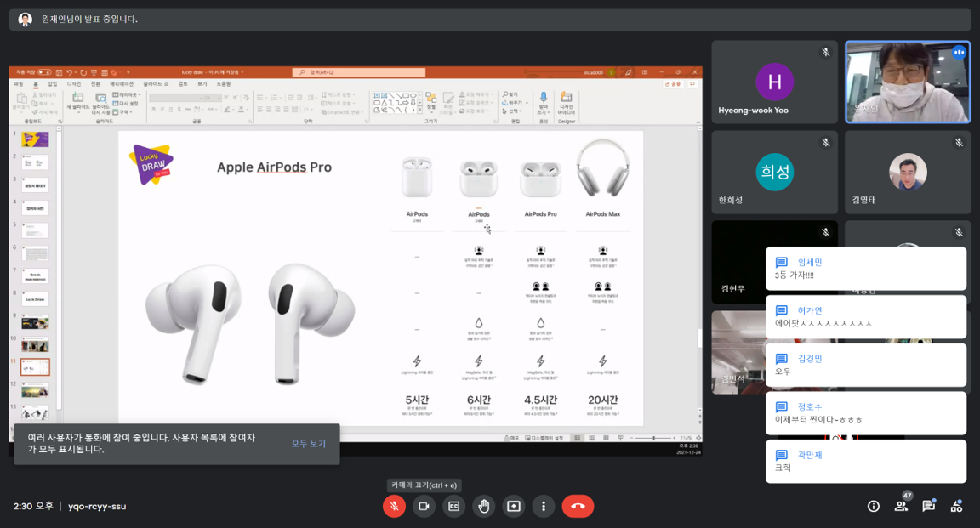Open the chat panel icon

(929, 506)
